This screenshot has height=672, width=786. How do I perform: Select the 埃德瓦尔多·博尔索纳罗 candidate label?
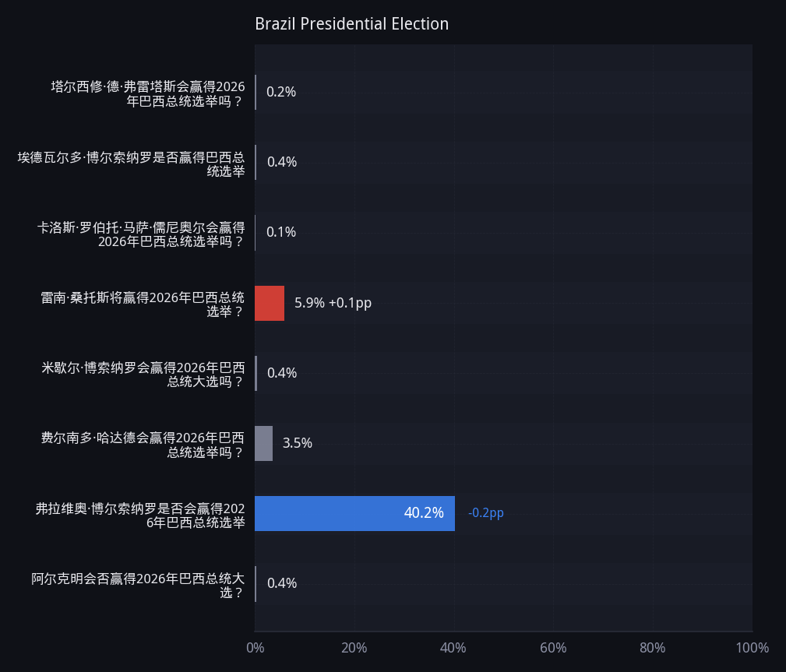132,164
